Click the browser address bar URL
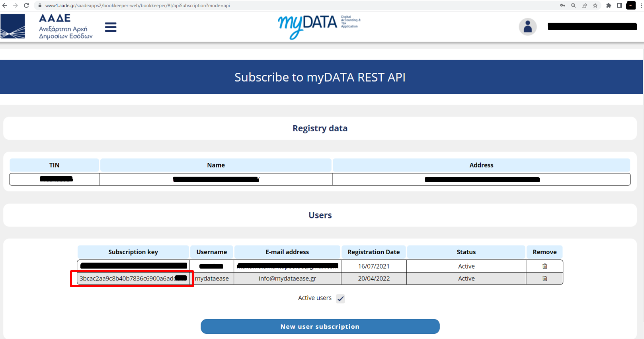This screenshot has width=644, height=339. click(x=137, y=6)
